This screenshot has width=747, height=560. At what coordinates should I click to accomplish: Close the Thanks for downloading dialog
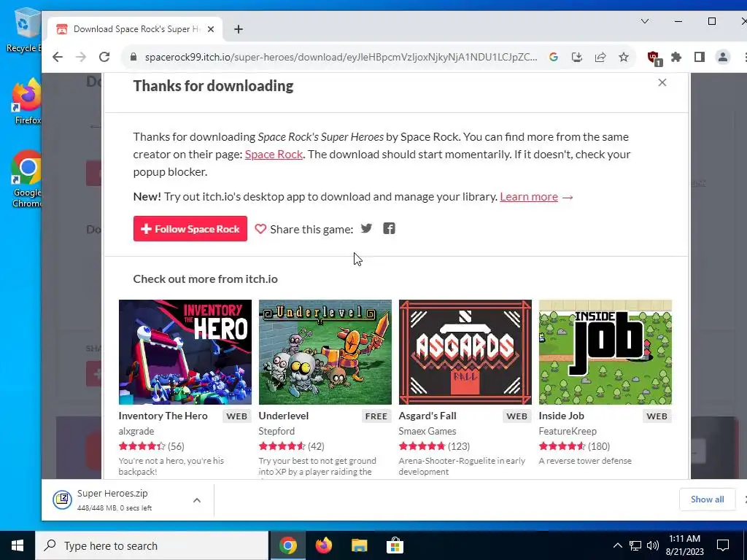click(x=662, y=82)
